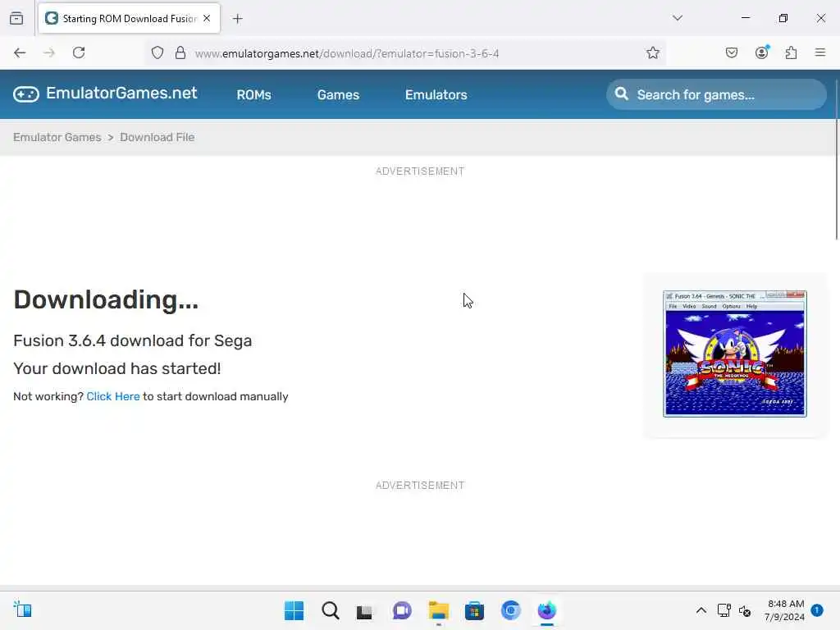
Task: Click the search magnifier icon
Action: tap(622, 94)
